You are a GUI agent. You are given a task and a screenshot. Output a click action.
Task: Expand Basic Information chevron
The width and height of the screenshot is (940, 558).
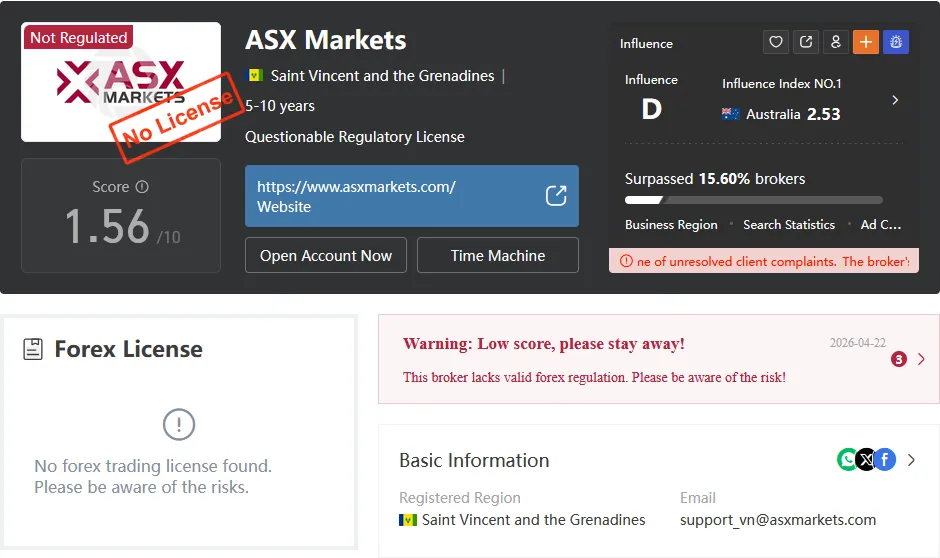point(911,460)
